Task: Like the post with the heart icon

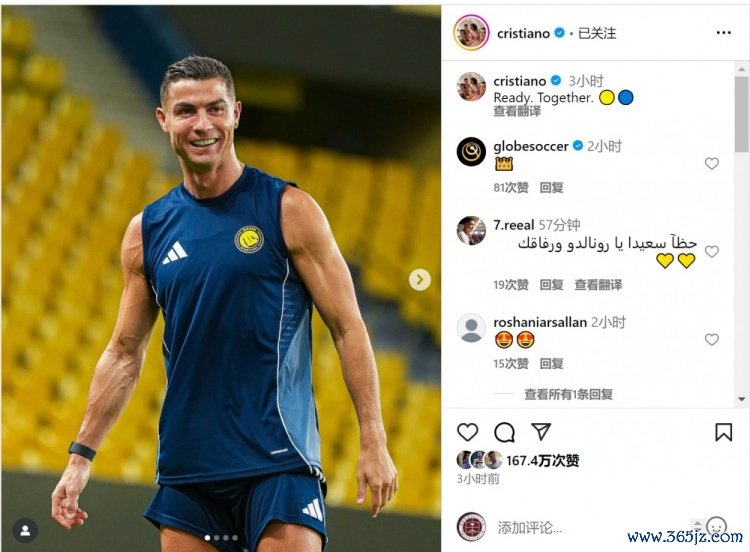Action: 467,432
